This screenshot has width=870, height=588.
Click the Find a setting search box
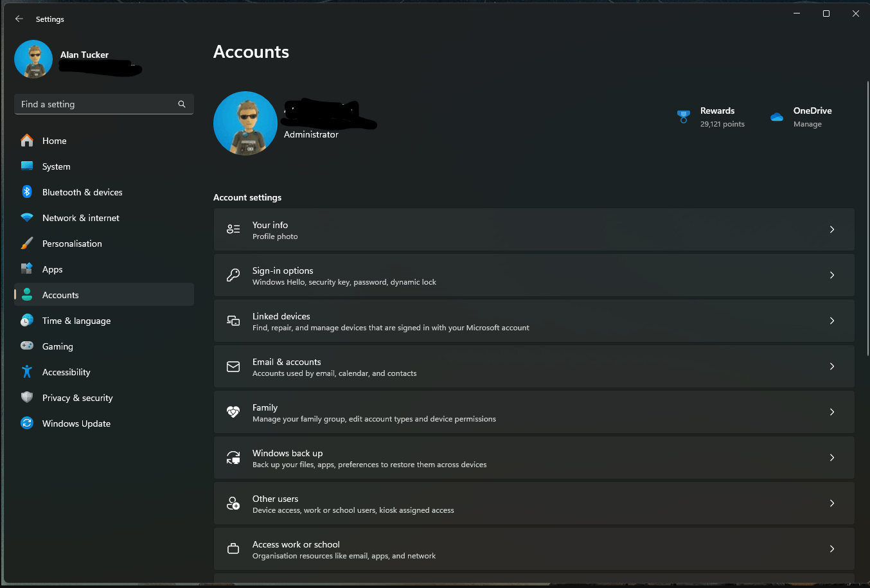[104, 104]
